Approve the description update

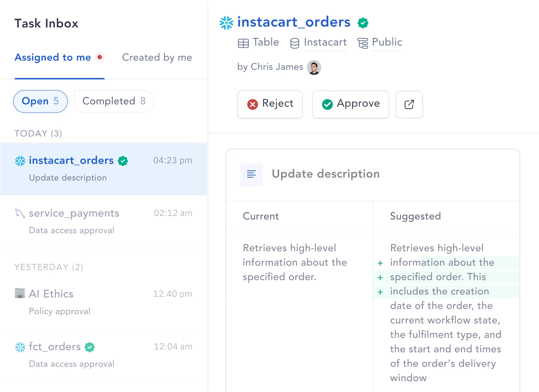(350, 104)
